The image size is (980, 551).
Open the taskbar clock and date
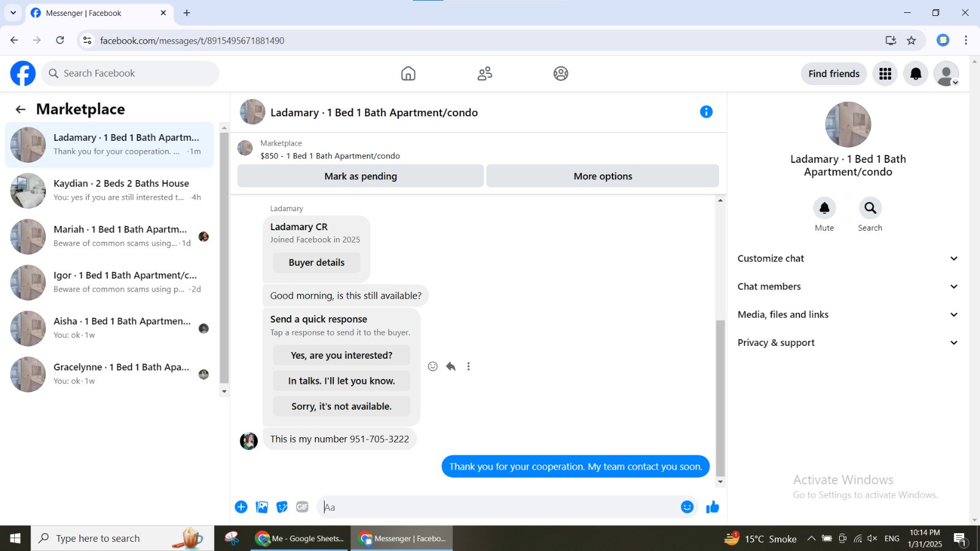coord(925,539)
